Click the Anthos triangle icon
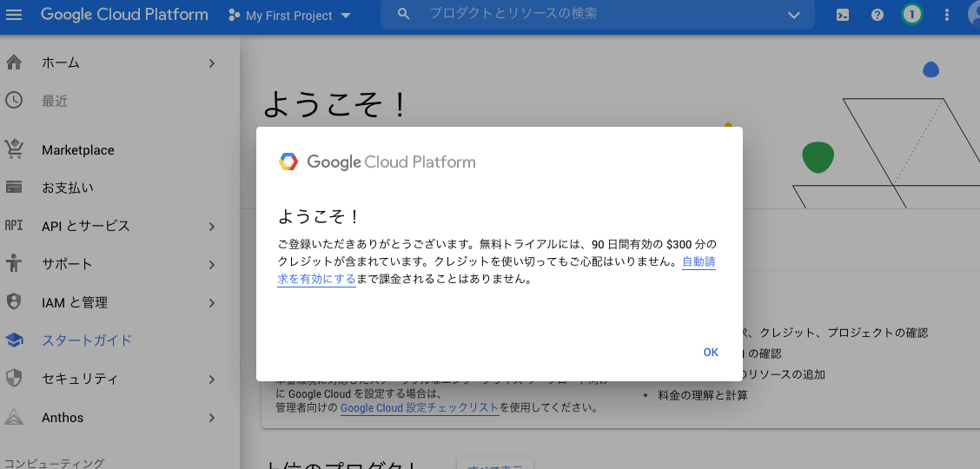The height and width of the screenshot is (469, 980). coord(13,417)
